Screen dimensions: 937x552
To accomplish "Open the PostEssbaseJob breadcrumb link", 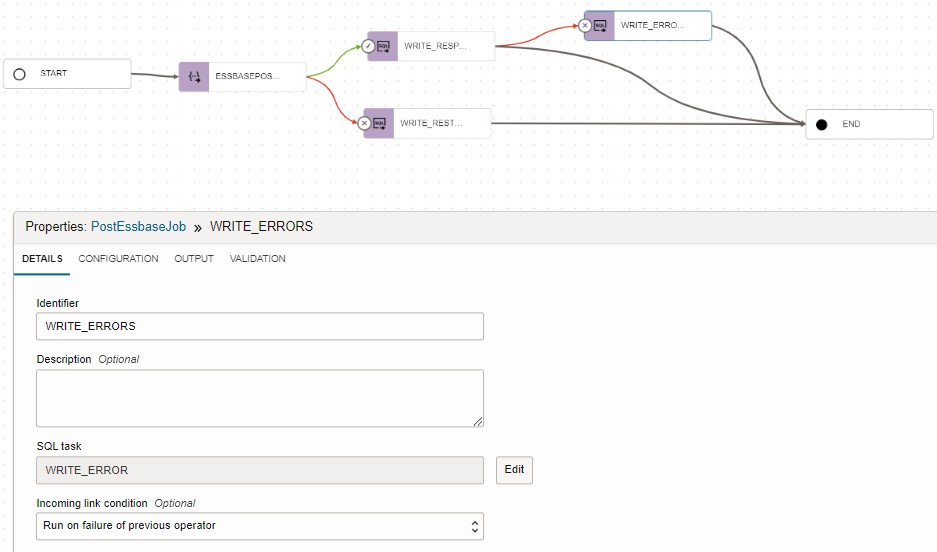I will pos(138,227).
